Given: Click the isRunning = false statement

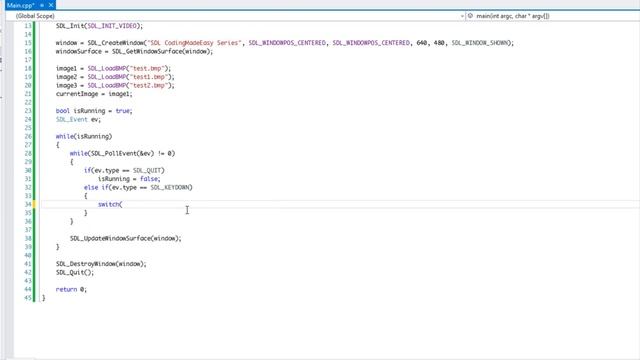Looking at the screenshot, I should pyautogui.click(x=129, y=179).
